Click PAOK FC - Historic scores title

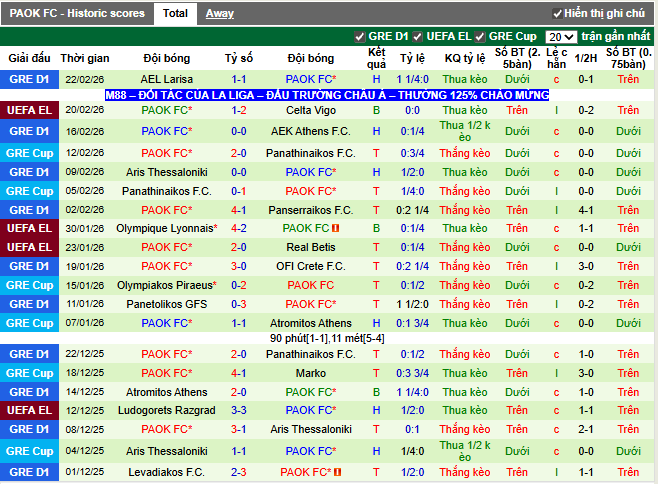tap(77, 13)
